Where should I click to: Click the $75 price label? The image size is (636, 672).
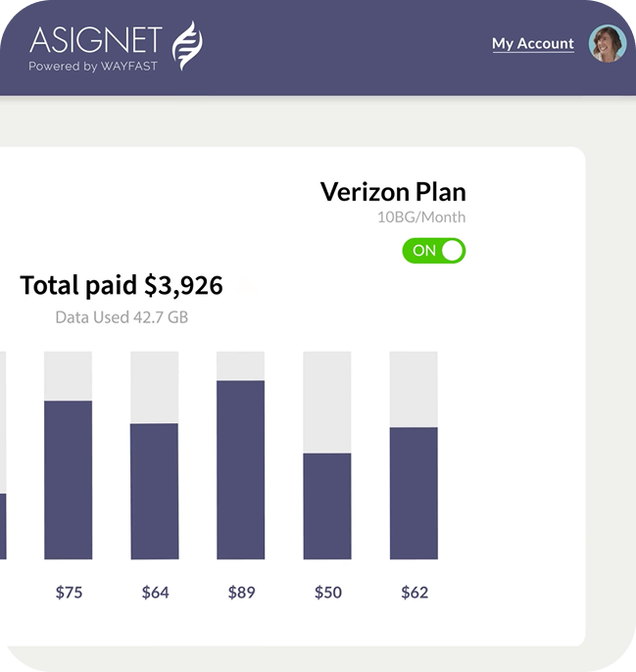coord(69,592)
